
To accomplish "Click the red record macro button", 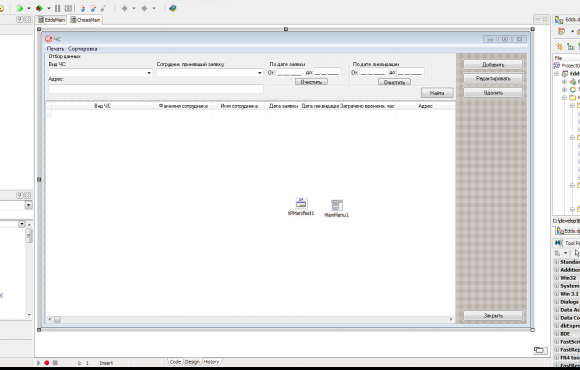I will pos(47,363).
